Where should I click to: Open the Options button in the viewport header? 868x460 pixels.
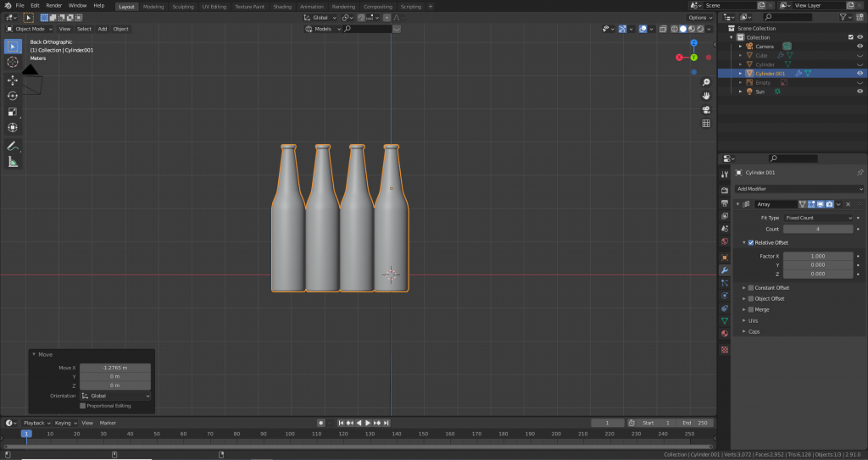(x=699, y=17)
